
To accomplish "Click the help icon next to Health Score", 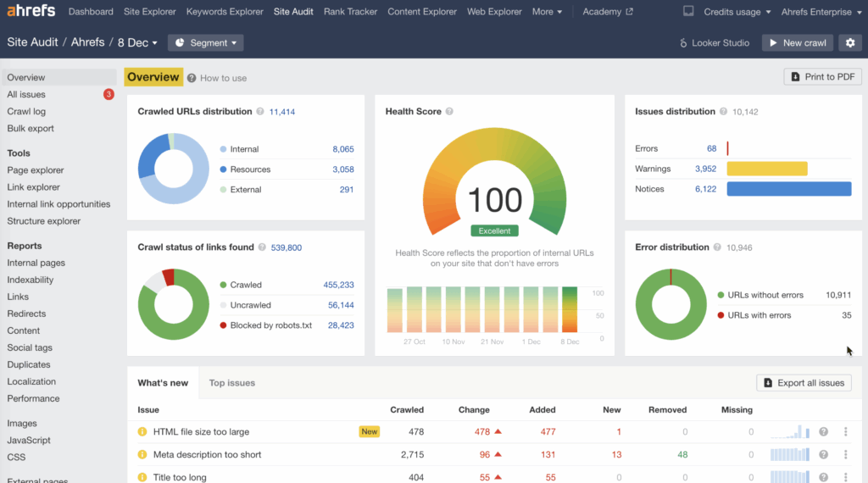I will pos(449,111).
